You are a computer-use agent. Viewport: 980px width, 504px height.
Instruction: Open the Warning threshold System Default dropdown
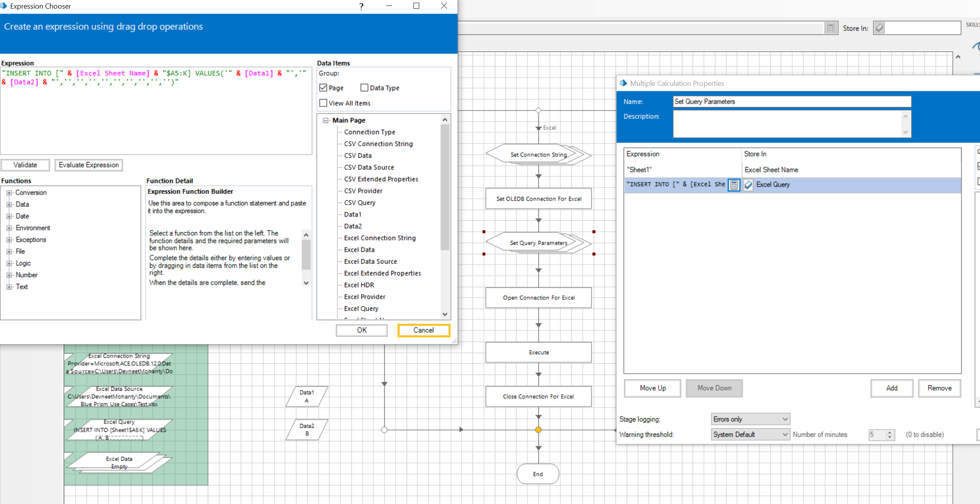(784, 434)
